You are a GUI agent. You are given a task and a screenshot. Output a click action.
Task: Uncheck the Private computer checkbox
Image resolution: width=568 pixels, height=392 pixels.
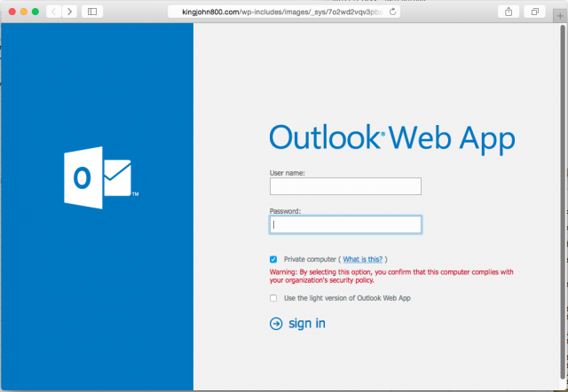(x=273, y=259)
